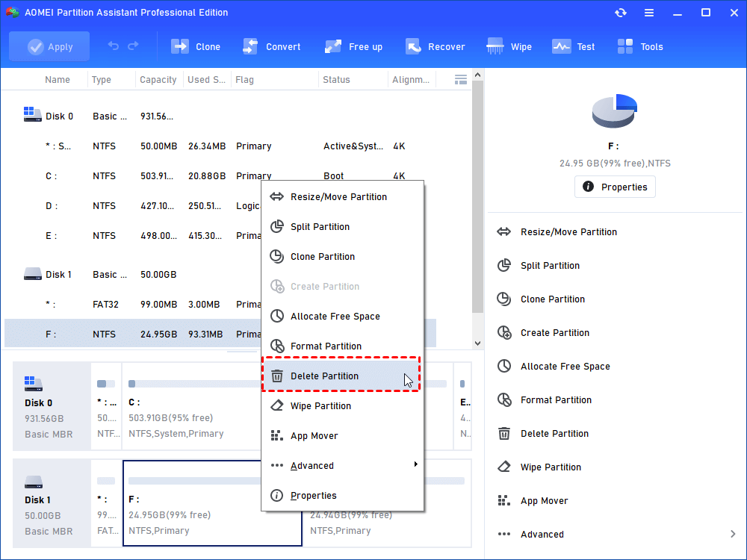747x560 pixels.
Task: Open the Tools menu
Action: [640, 46]
